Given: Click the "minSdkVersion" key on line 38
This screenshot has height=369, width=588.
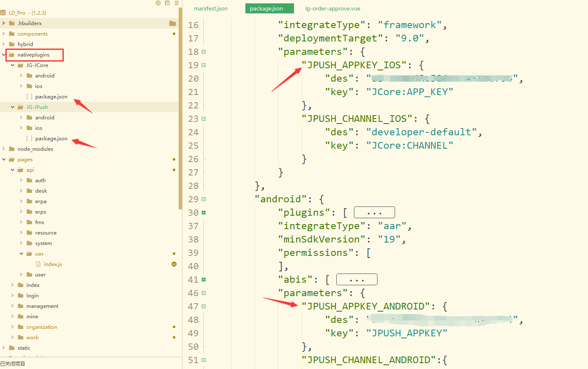Looking at the screenshot, I should [322, 239].
